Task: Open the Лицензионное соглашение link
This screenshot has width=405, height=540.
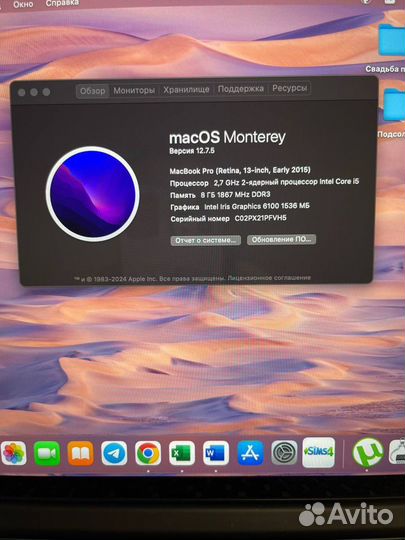Action: [269, 278]
